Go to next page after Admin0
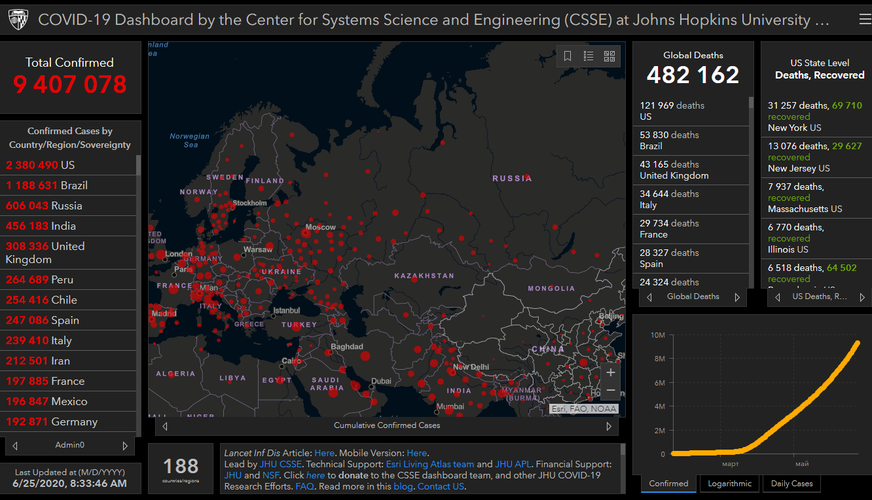 click(x=125, y=445)
